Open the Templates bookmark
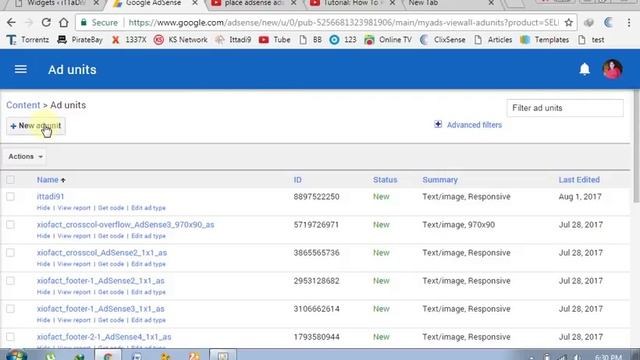 (544, 40)
